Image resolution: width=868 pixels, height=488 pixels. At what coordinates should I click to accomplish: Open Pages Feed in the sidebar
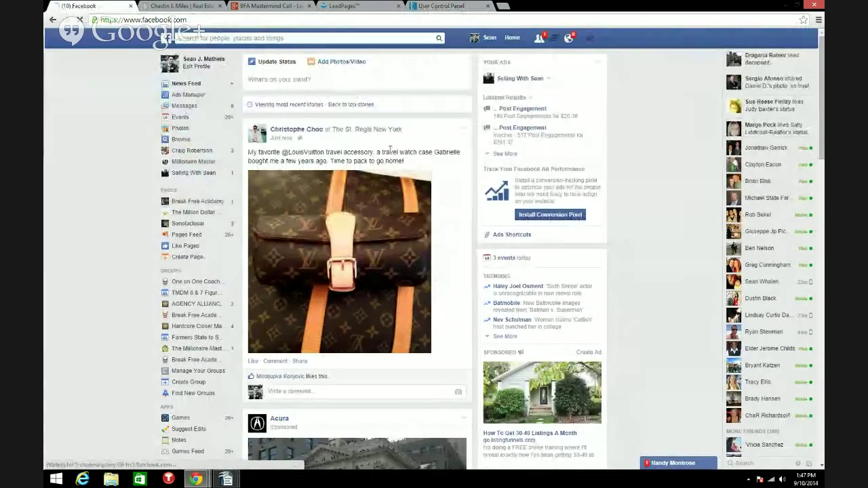(186, 235)
